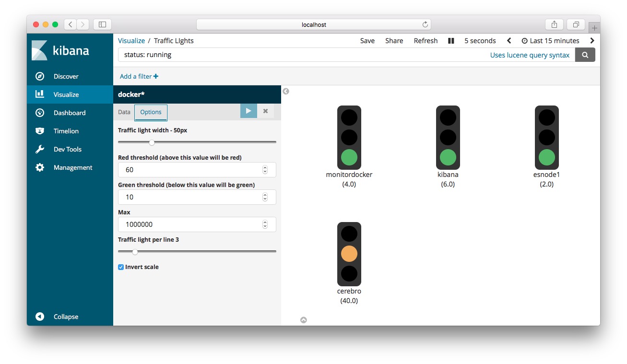The image size is (627, 364).
Task: Open a new Safari tab
Action: (594, 28)
